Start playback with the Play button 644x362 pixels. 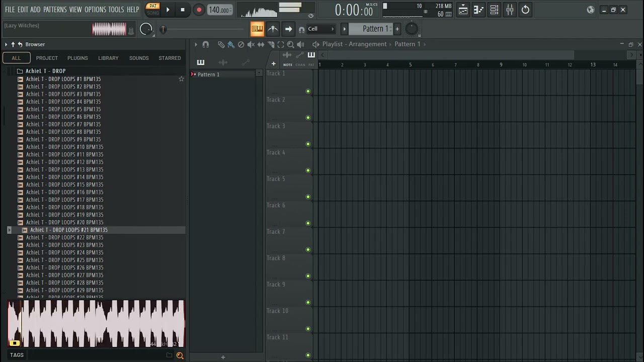point(168,10)
